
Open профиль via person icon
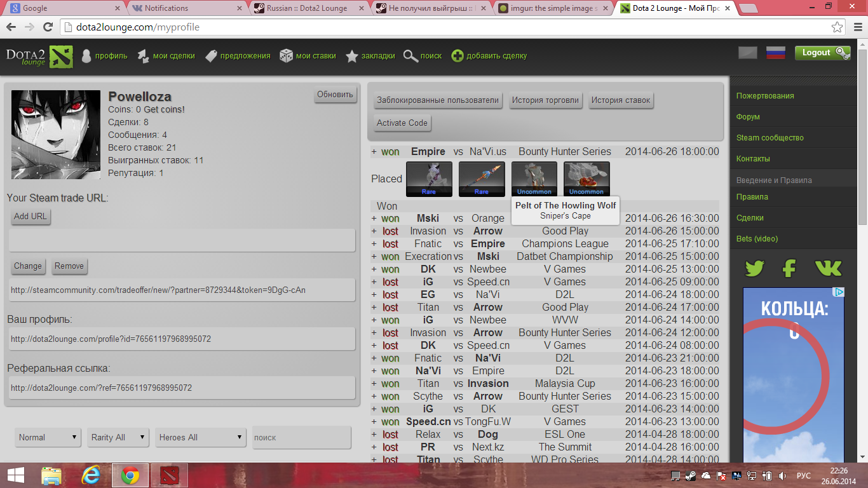pyautogui.click(x=86, y=56)
